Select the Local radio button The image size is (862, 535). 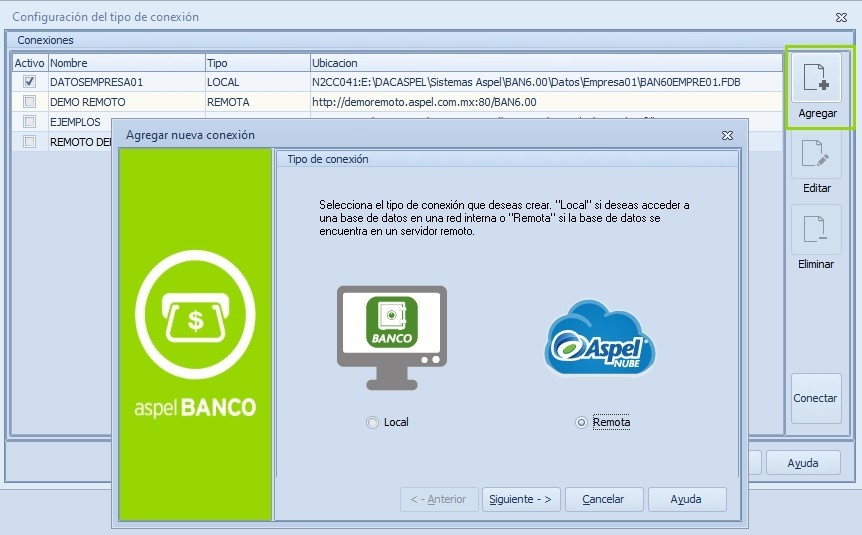click(x=372, y=422)
